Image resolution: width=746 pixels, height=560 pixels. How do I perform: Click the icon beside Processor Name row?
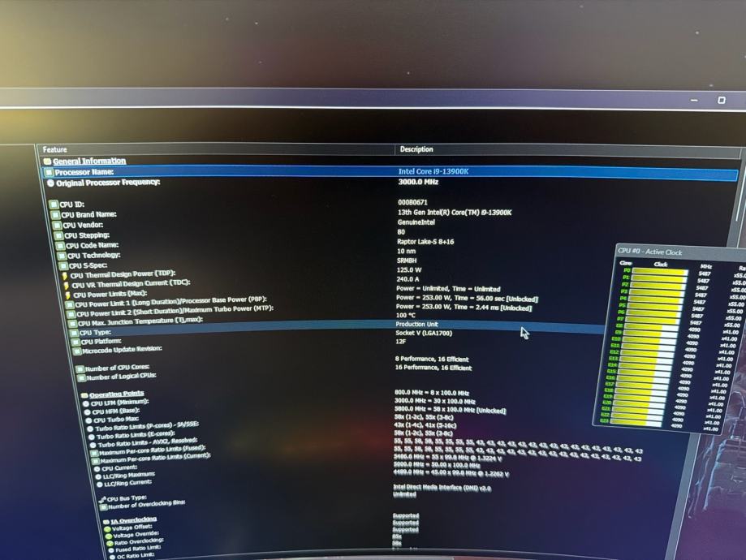click(49, 172)
